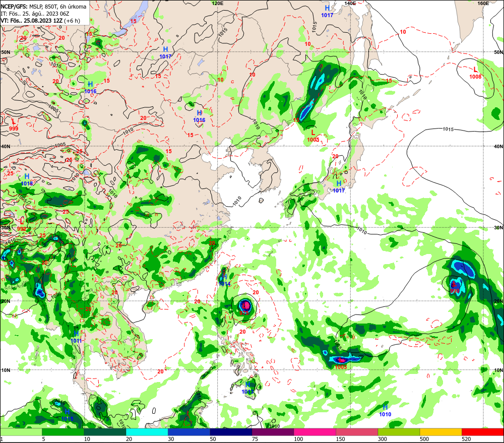Click the rose 150–300 mm legend swatch

pyautogui.click(x=357, y=432)
